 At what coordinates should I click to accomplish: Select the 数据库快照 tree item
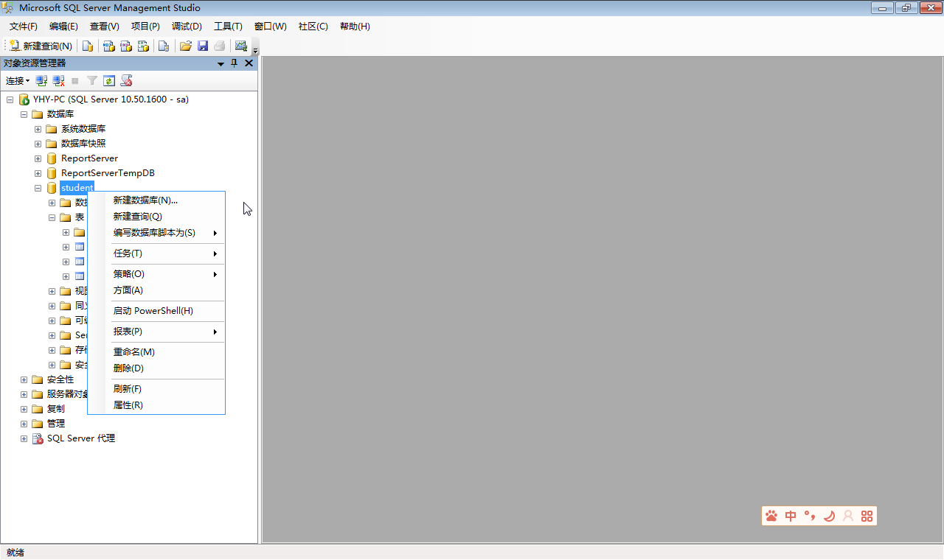[x=83, y=144]
